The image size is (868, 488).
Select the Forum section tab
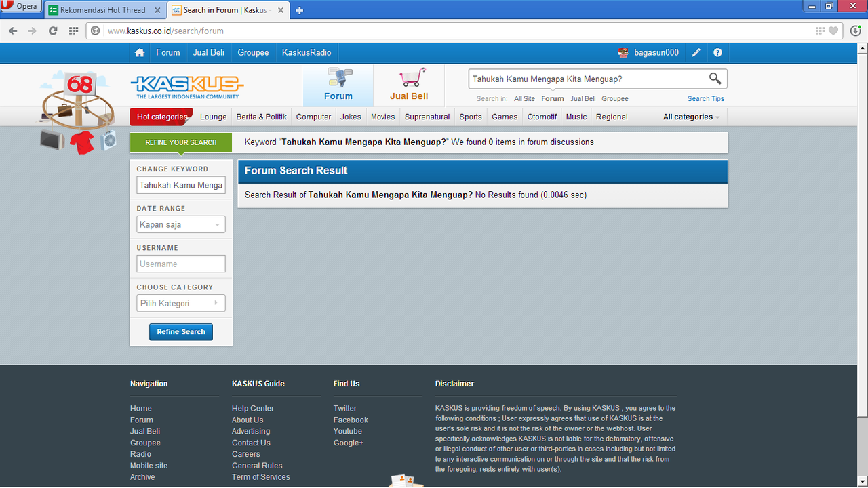[338, 85]
